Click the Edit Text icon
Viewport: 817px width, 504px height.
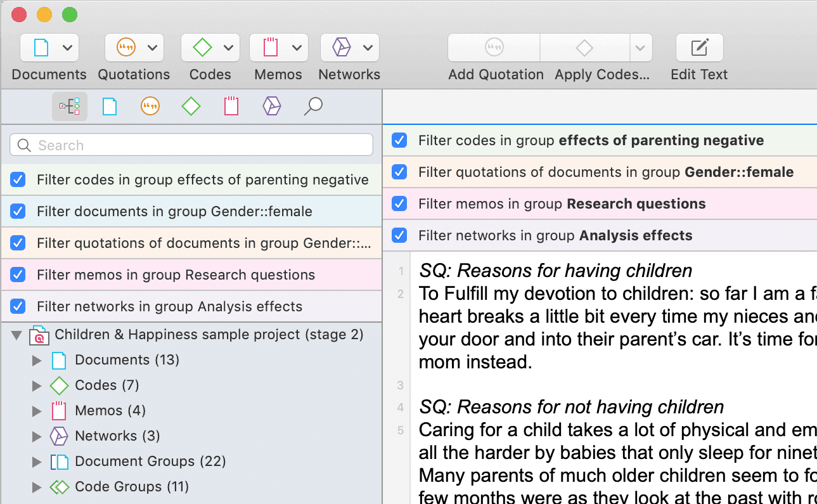(x=699, y=48)
